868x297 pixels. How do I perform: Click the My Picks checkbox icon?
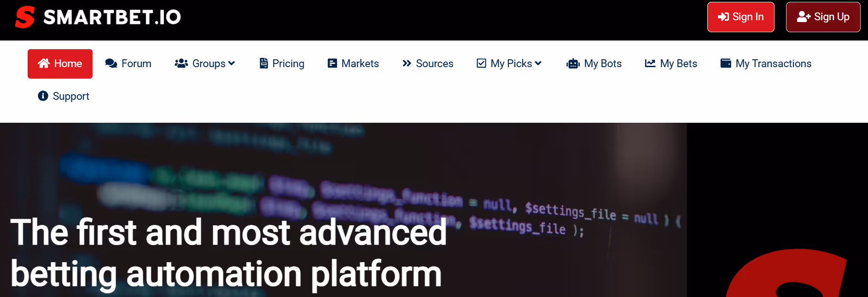coord(481,63)
